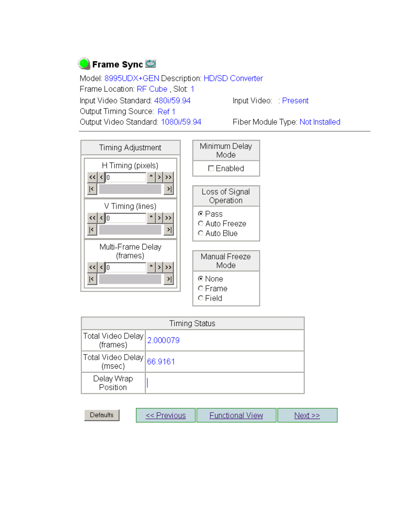Image resolution: width=411 pixels, height=532 pixels.
Task: Choose Field in Manual Freeze Mode
Action: coord(201,298)
